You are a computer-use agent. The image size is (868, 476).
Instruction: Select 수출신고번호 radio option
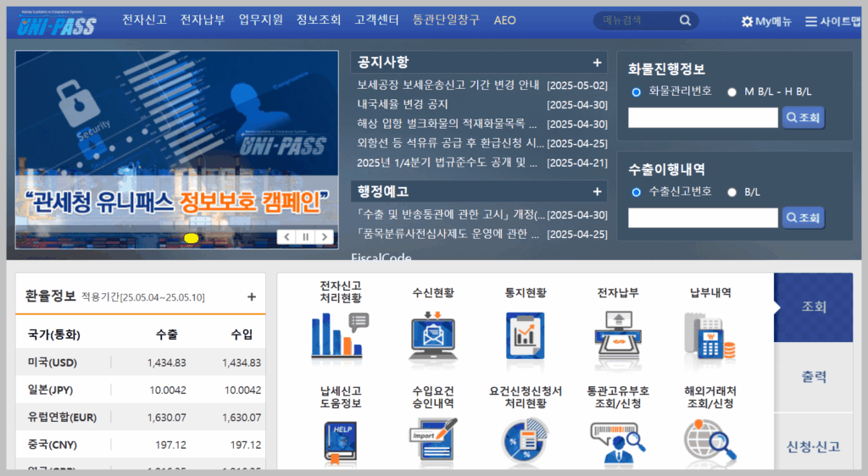coord(636,192)
